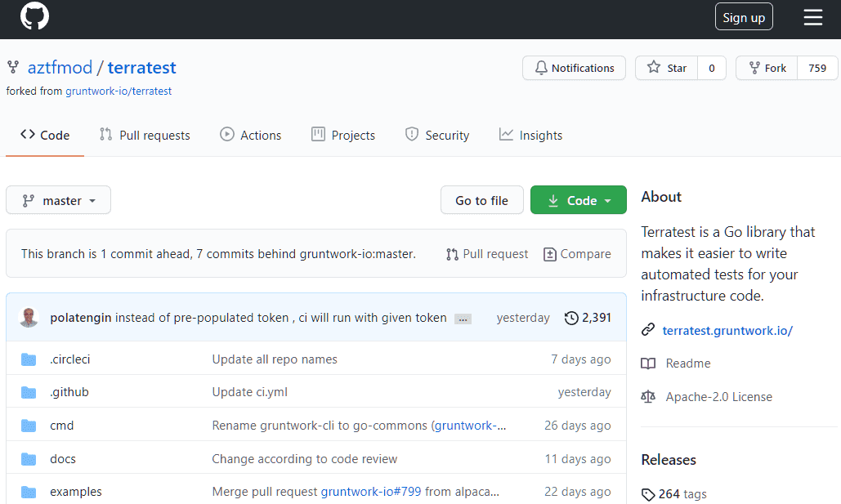
Task: Click the .circleci folder icon
Action: click(x=29, y=359)
